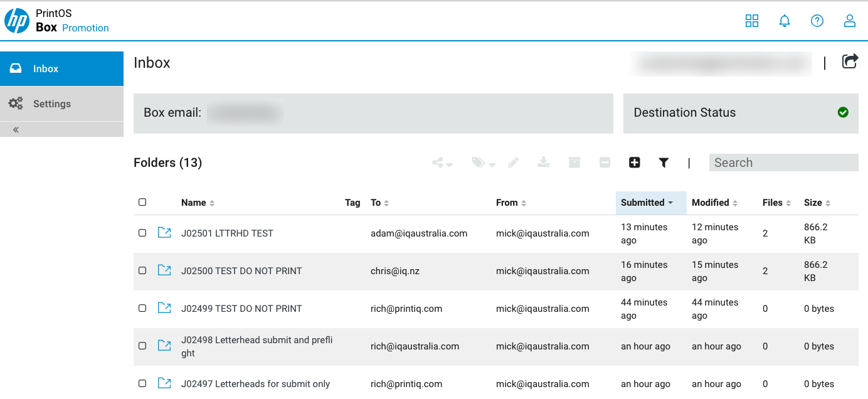Collapse the sidebar with double chevron
868x399 pixels.
(x=16, y=130)
